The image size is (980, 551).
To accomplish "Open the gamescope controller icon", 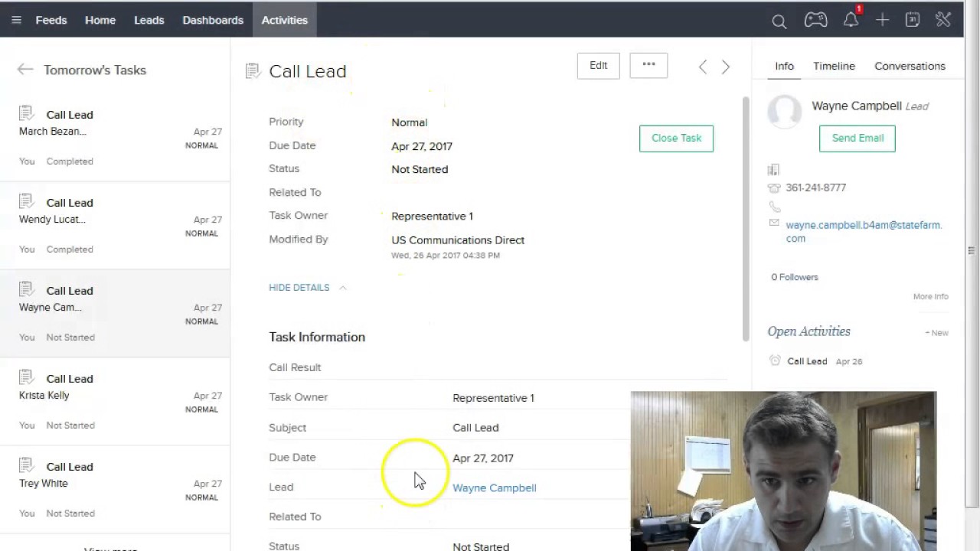I will pos(815,21).
